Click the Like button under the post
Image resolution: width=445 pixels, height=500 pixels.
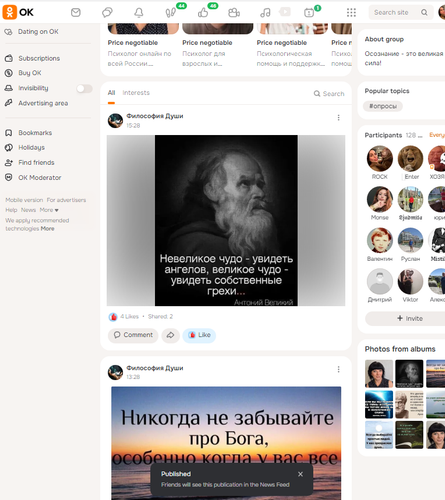click(199, 335)
